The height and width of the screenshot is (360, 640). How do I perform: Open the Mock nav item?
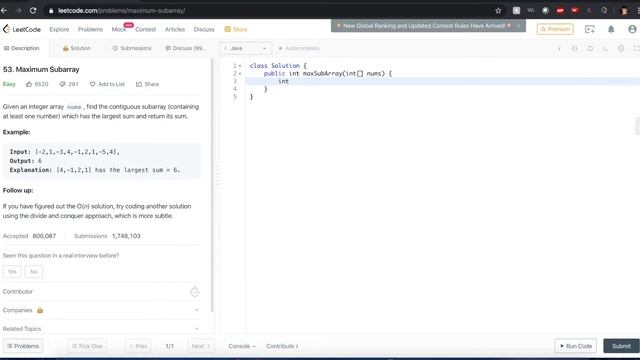click(x=119, y=29)
